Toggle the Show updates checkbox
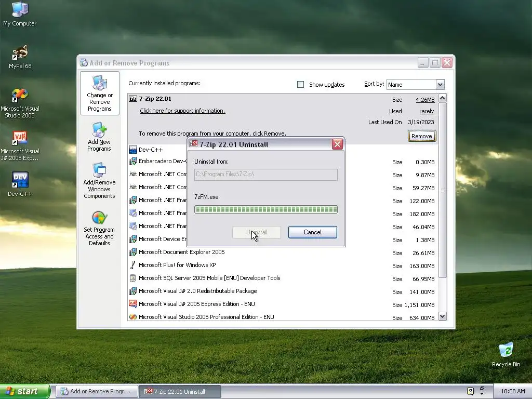532x399 pixels. pos(300,85)
